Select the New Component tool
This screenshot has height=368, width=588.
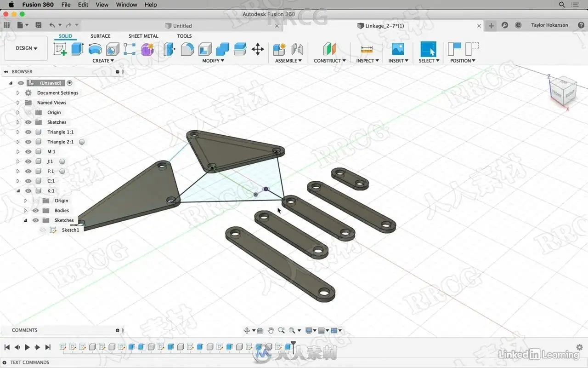(279, 49)
